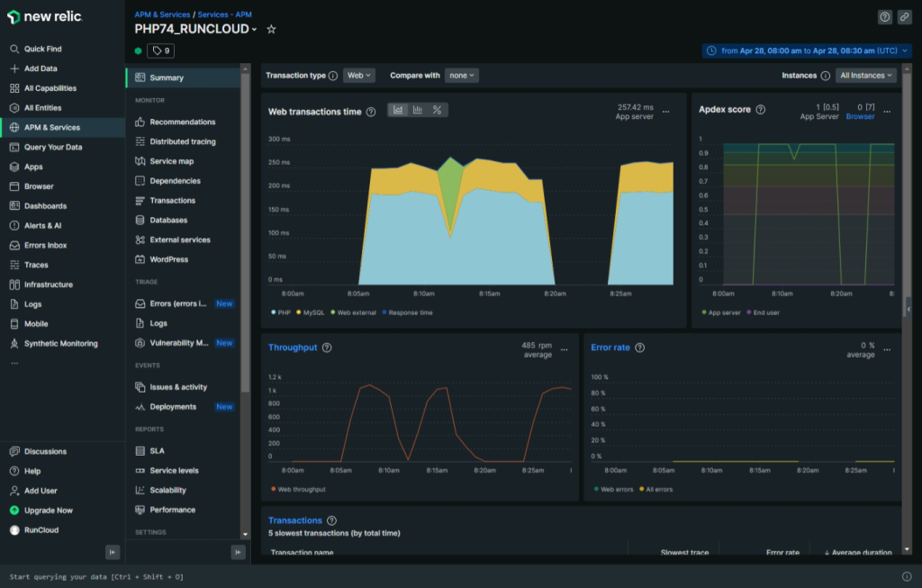Expand the right side panel handle
This screenshot has height=588, width=922.
click(908, 309)
